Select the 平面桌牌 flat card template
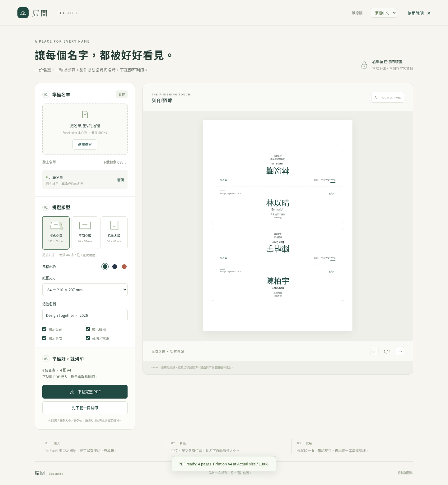448x485 pixels. click(x=85, y=233)
